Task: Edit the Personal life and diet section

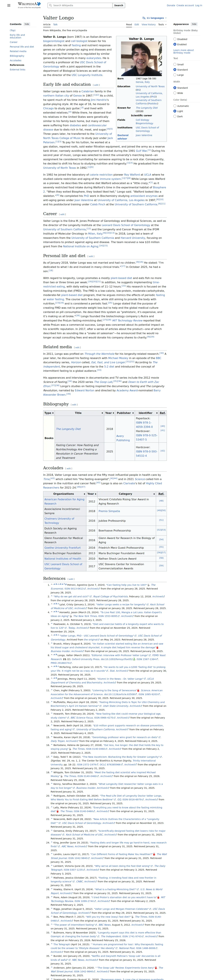Action: [x=91, y=256]
